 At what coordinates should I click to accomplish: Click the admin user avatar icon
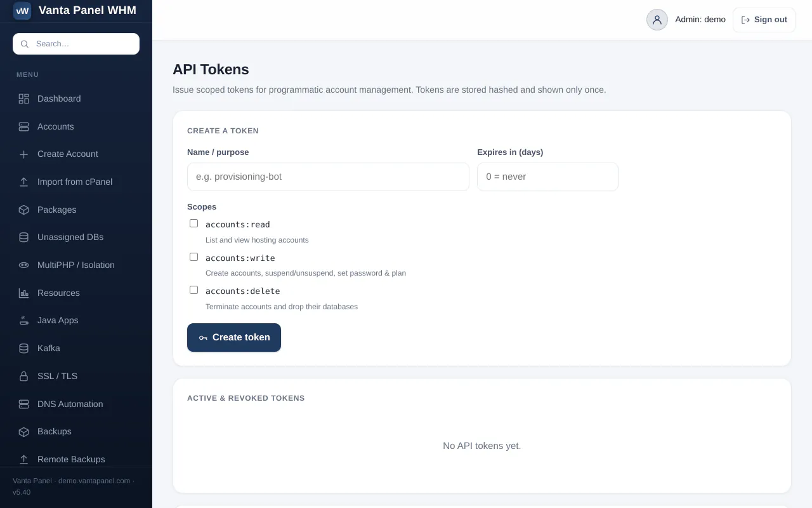tap(657, 20)
